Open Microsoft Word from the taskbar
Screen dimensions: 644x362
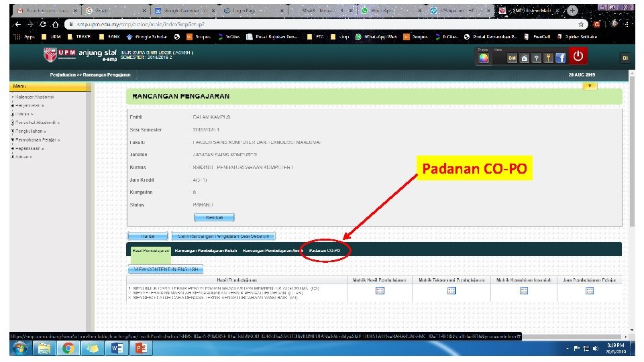(117, 349)
